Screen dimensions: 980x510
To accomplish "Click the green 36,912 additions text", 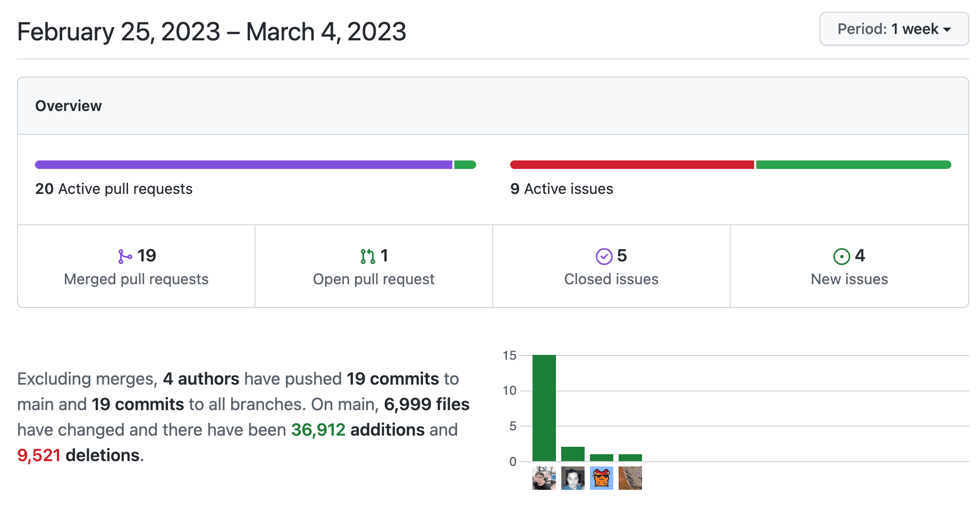I will (318, 429).
